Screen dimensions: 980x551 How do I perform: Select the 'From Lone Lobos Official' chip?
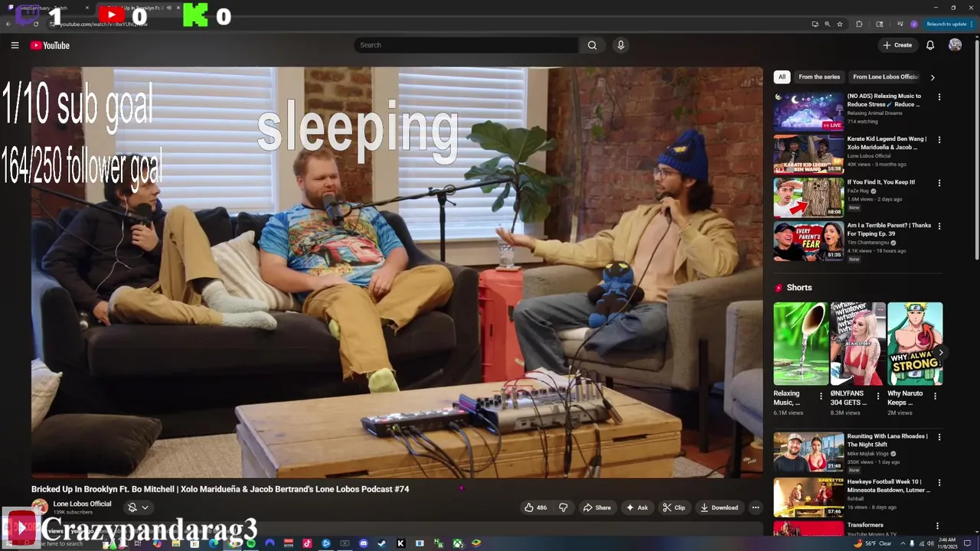click(x=884, y=77)
